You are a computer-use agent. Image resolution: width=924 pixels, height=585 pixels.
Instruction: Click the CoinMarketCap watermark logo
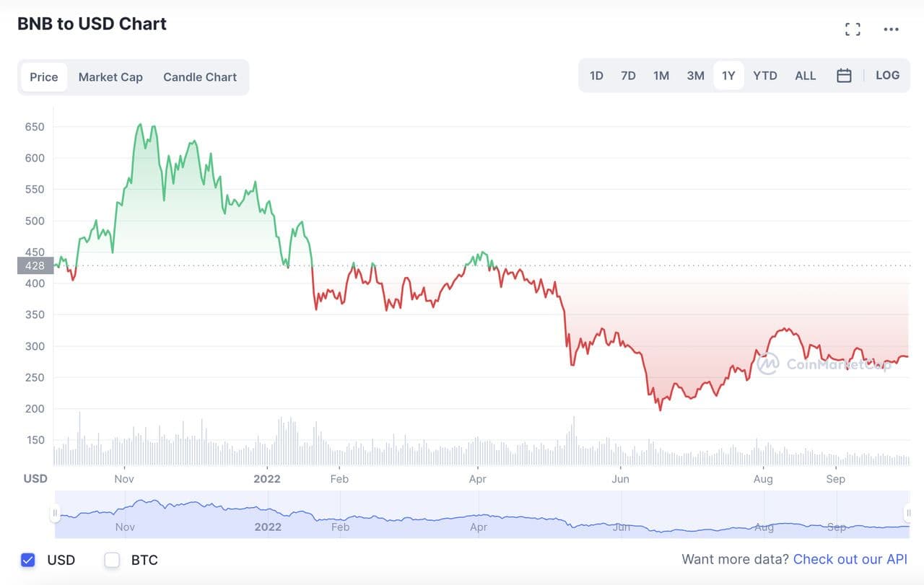[768, 364]
